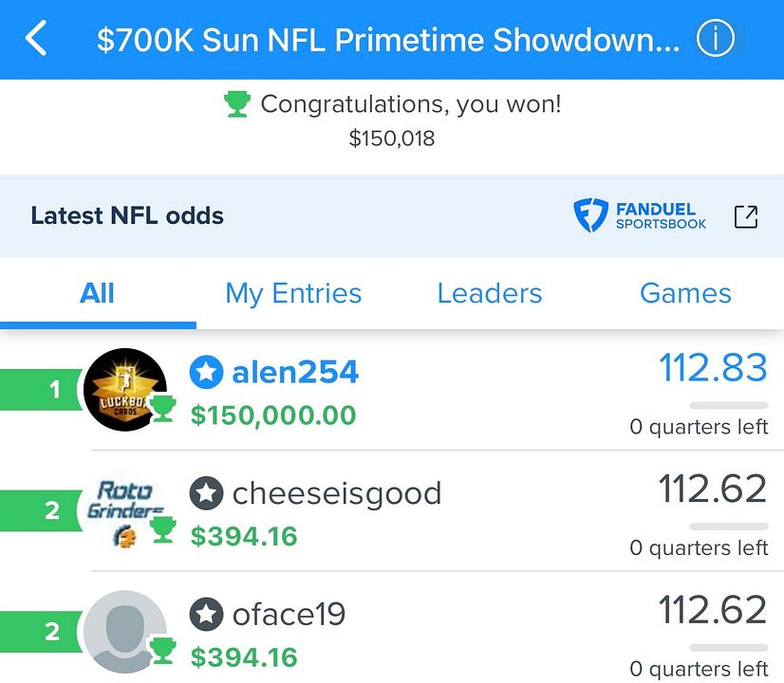Select the All tab

click(x=98, y=293)
